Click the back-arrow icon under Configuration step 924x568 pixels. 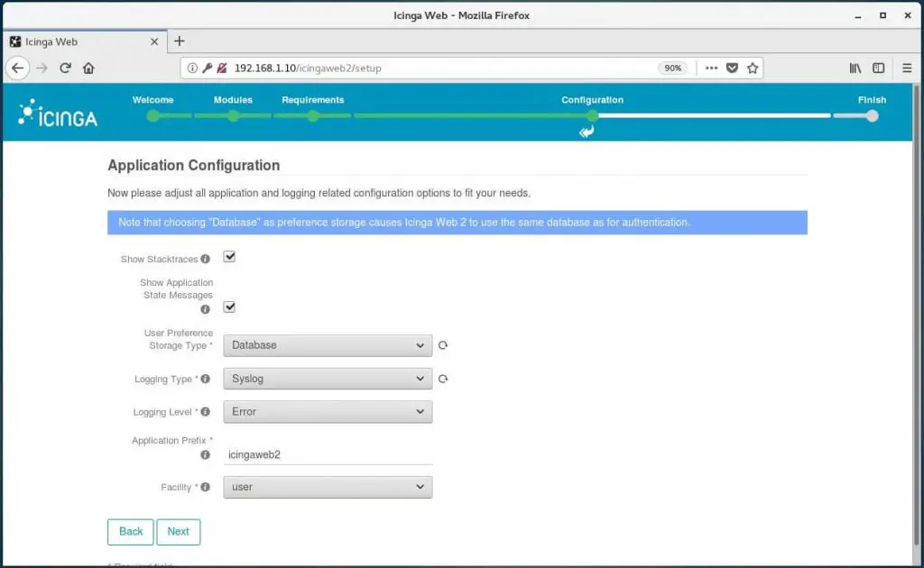[x=587, y=132]
